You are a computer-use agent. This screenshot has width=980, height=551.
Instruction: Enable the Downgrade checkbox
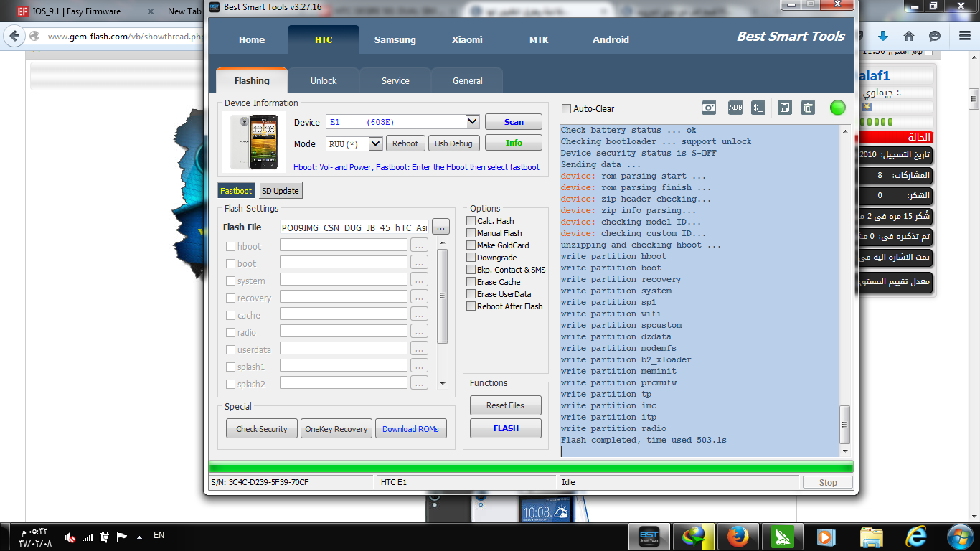pyautogui.click(x=471, y=258)
